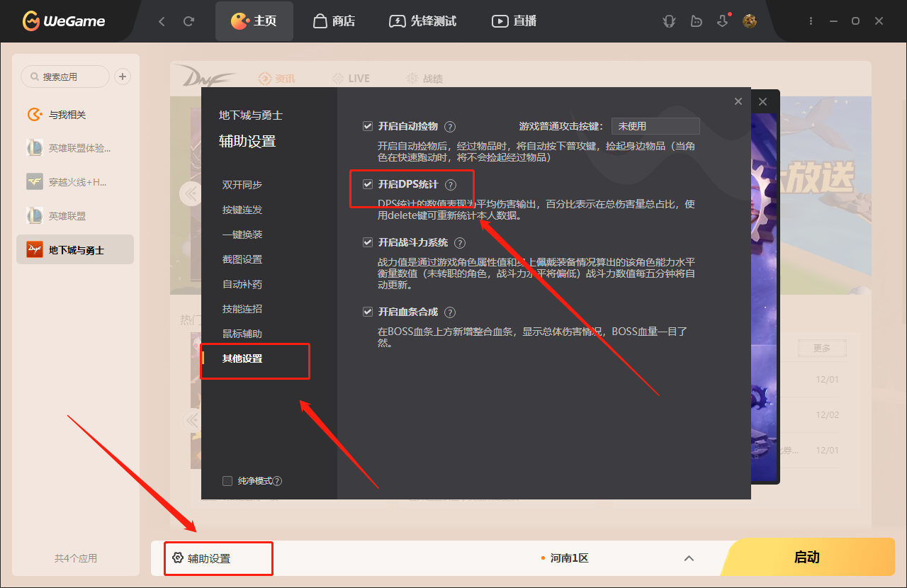Toggle 开启DPS统计 checkbox
Viewport: 907px width, 588px height.
tap(368, 184)
